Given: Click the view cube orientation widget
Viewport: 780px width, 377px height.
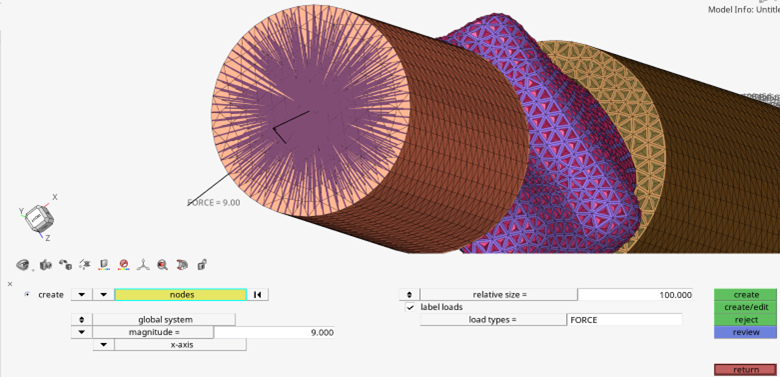Looking at the screenshot, I should pyautogui.click(x=39, y=218).
